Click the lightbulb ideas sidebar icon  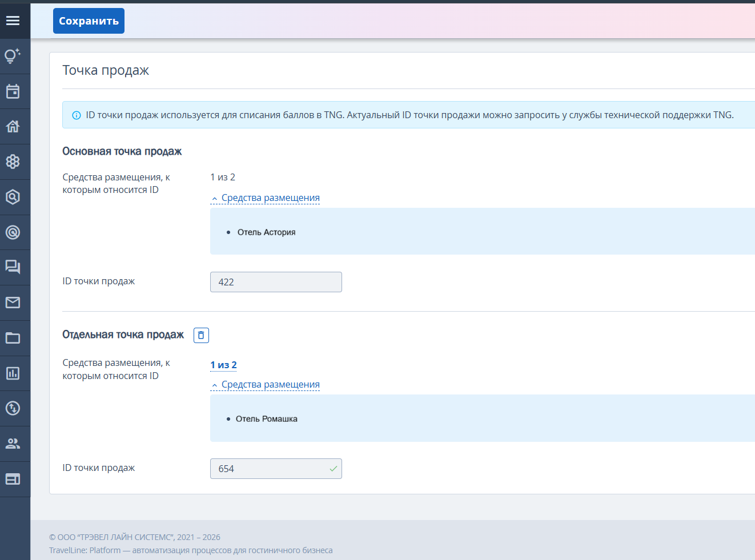13,56
